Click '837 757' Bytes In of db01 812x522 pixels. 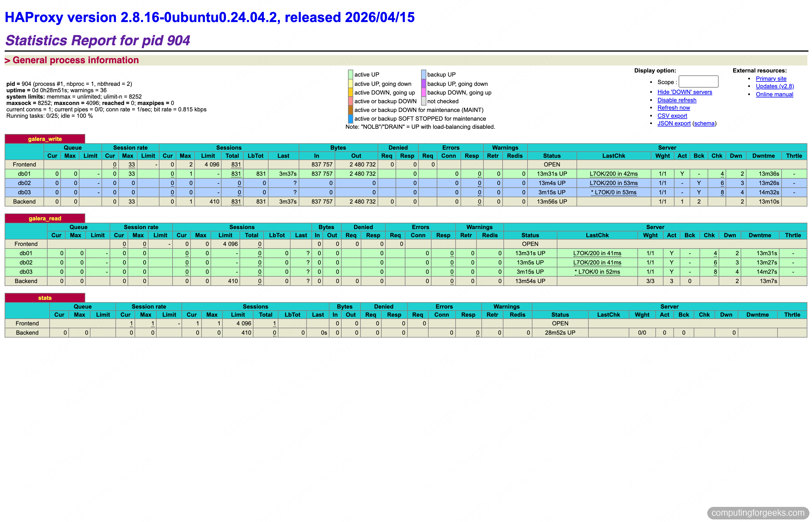tap(322, 174)
